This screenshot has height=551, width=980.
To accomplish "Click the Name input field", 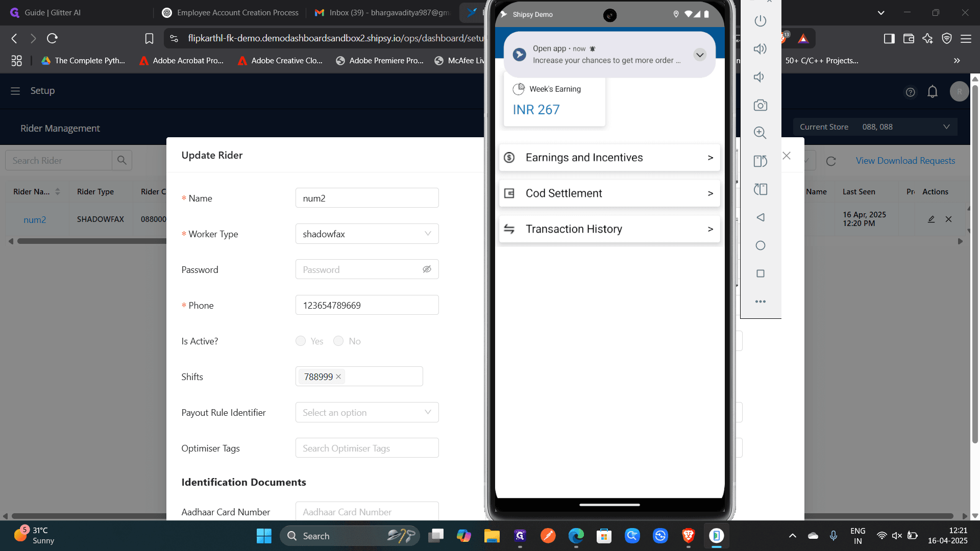I will pos(367,198).
